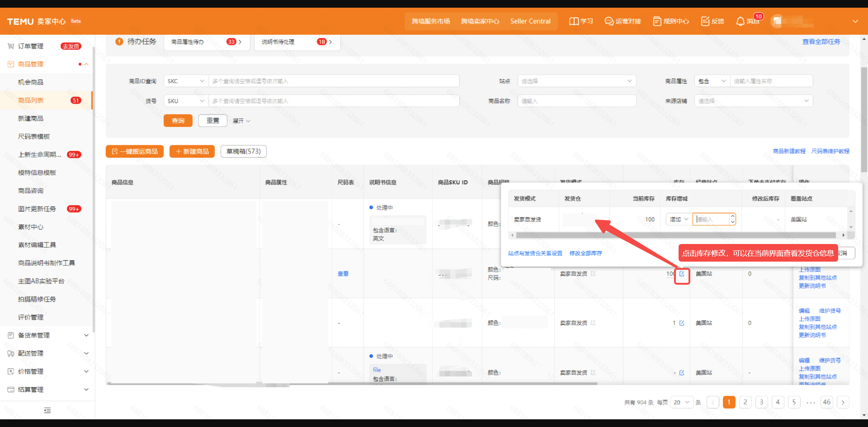The width and height of the screenshot is (868, 427).
Task: Click the 修改全部库存 link
Action: 586,253
